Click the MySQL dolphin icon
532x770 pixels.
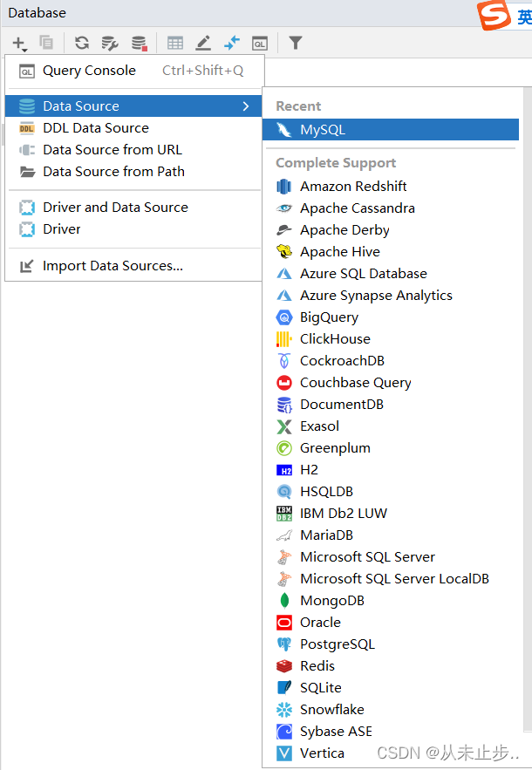pos(284,130)
